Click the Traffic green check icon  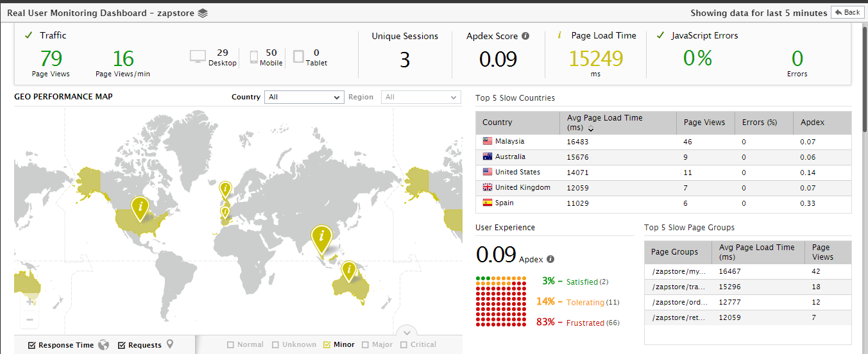pyautogui.click(x=28, y=35)
